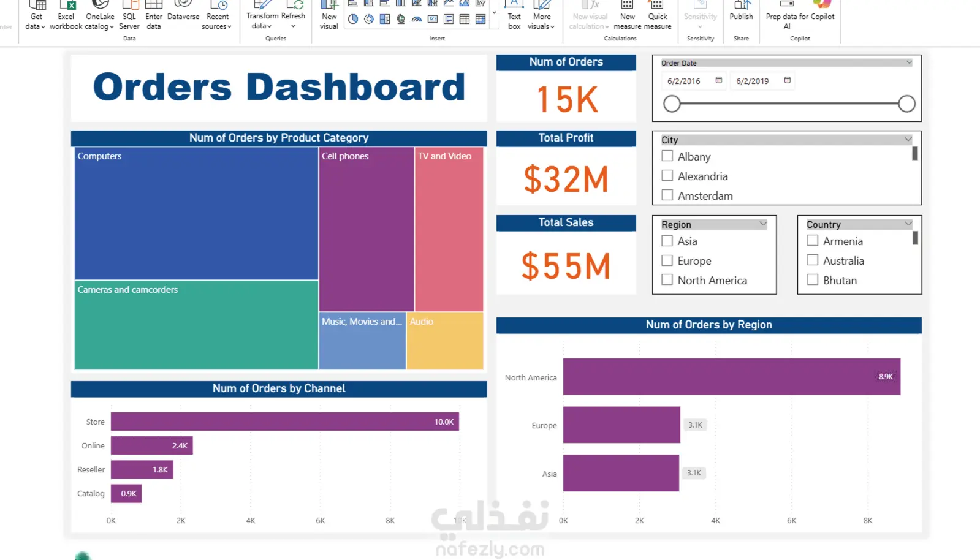Open the OneLake catalog
The width and height of the screenshot is (980, 560).
click(x=99, y=16)
